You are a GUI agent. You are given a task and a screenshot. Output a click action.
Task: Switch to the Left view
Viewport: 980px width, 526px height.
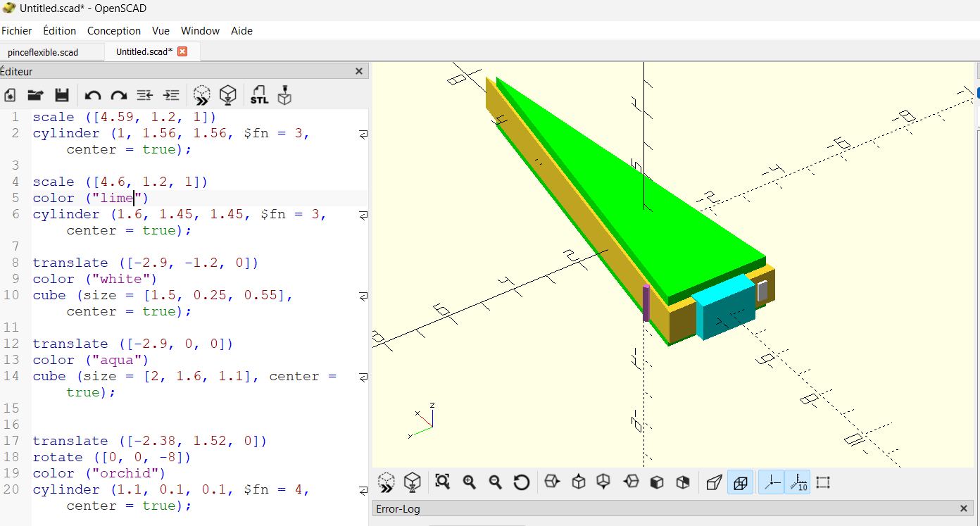click(631, 482)
